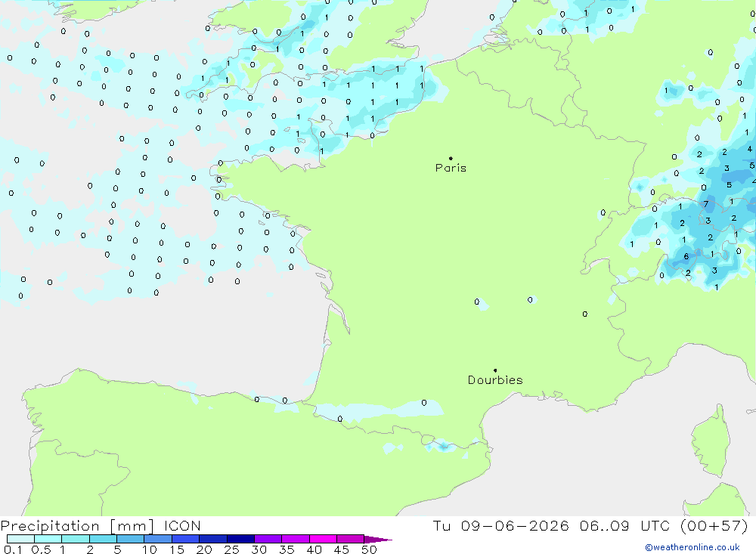Click the legend value label '0.5'
756x554 pixels.
[41, 549]
